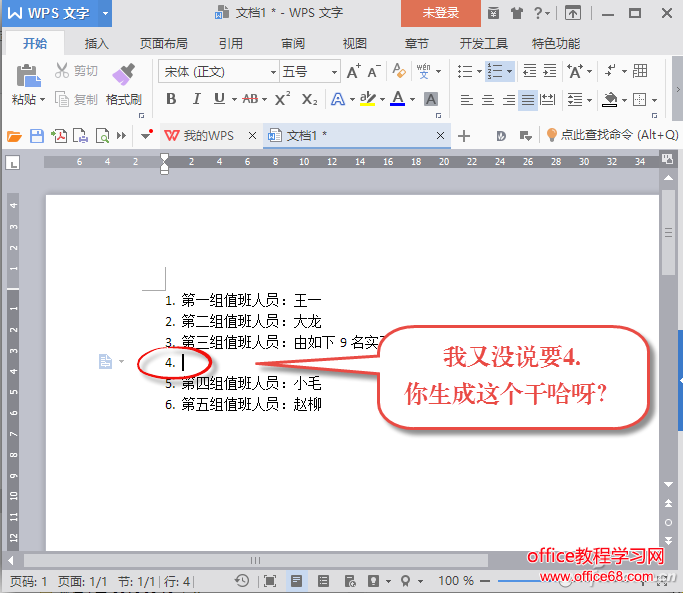This screenshot has width=683, height=593.
Task: Increase indent of the paragraph
Action: tap(550, 71)
